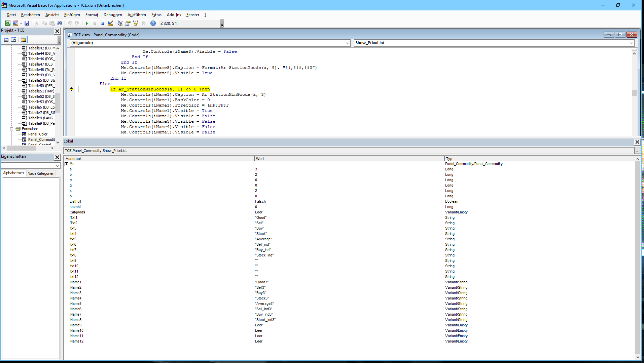Open Find with the binoculars icon

[x=60, y=23]
